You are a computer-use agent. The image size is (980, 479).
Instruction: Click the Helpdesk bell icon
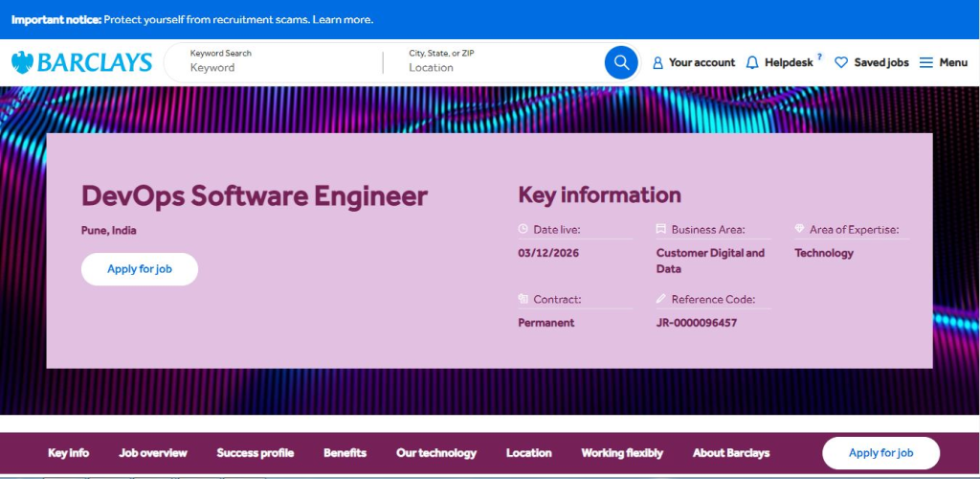tap(752, 62)
